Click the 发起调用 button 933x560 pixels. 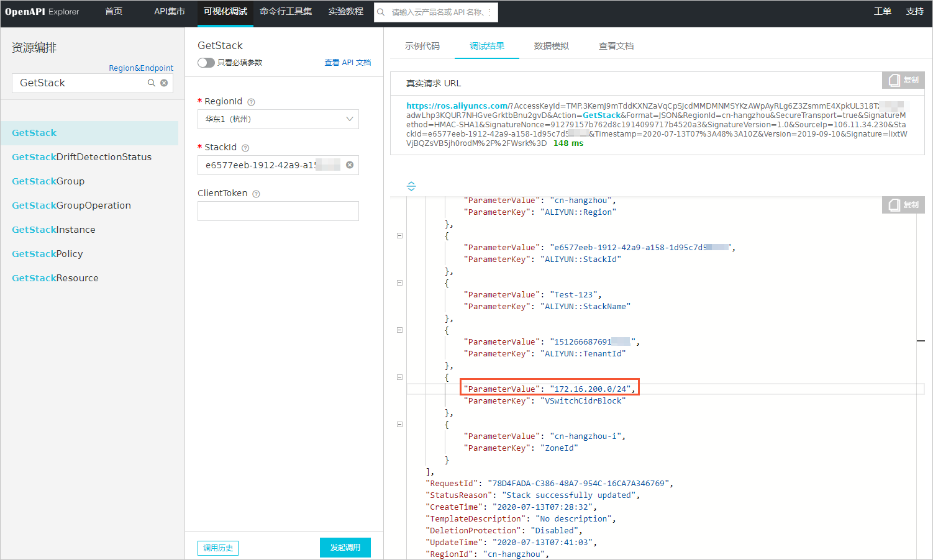(x=345, y=548)
